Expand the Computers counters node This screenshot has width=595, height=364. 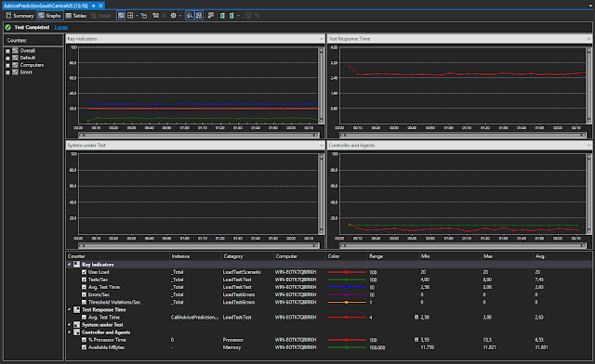pos(7,65)
